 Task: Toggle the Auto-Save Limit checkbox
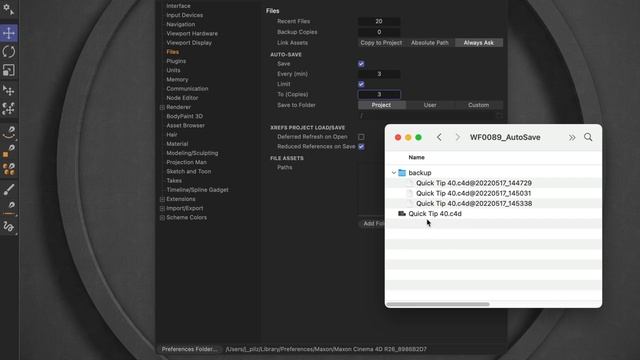point(361,84)
